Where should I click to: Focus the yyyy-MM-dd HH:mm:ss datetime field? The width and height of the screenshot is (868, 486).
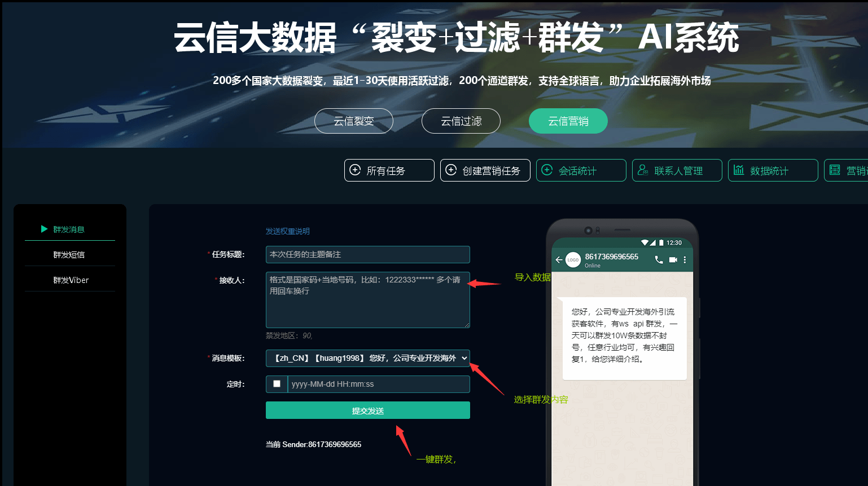click(x=379, y=384)
